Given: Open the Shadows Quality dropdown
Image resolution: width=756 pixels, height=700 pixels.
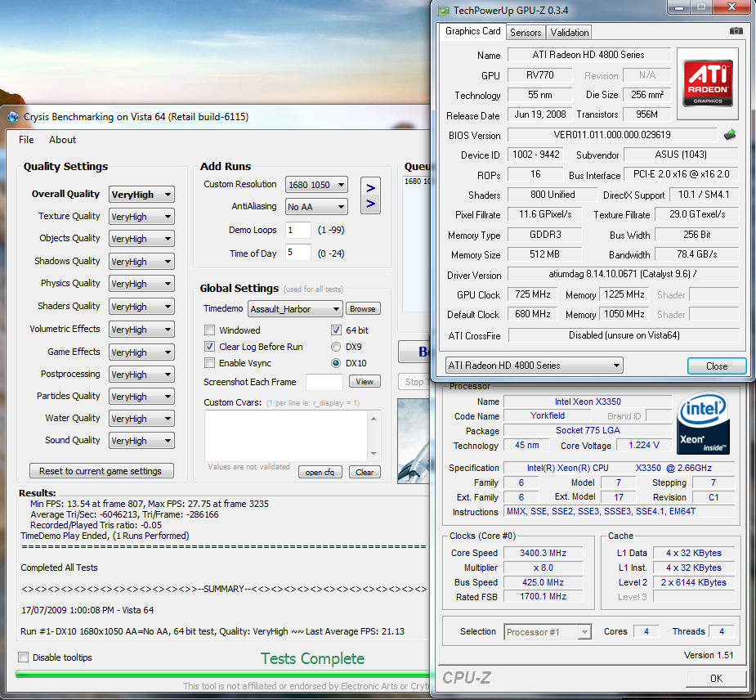Looking at the screenshot, I should coord(141,262).
